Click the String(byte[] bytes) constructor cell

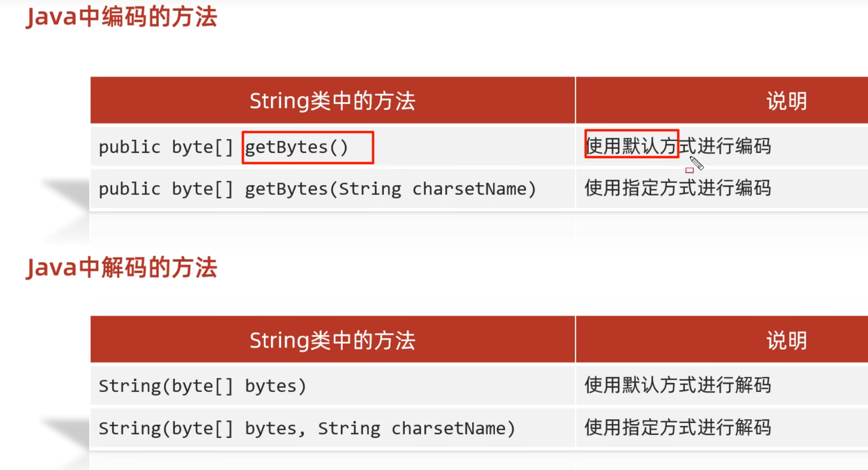tap(202, 386)
